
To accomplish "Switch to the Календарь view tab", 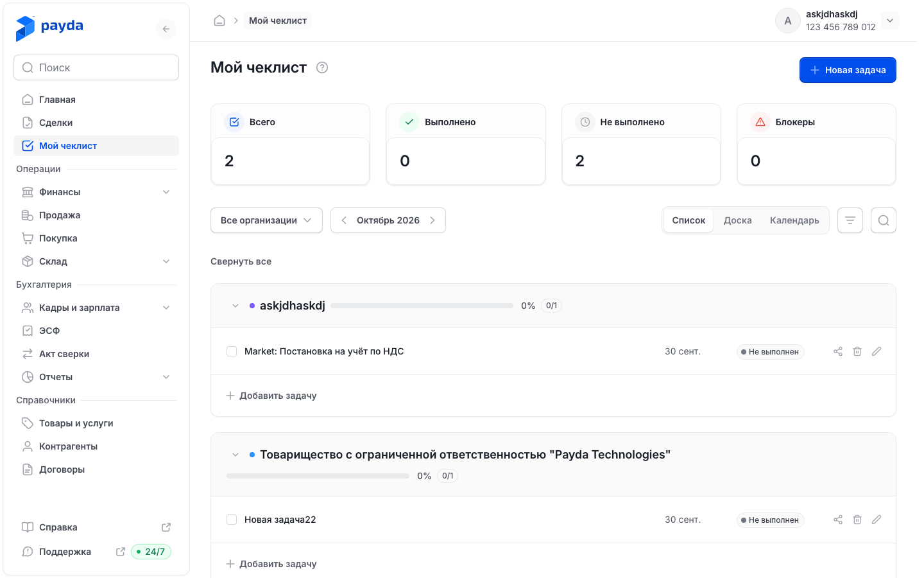I will pos(794,220).
